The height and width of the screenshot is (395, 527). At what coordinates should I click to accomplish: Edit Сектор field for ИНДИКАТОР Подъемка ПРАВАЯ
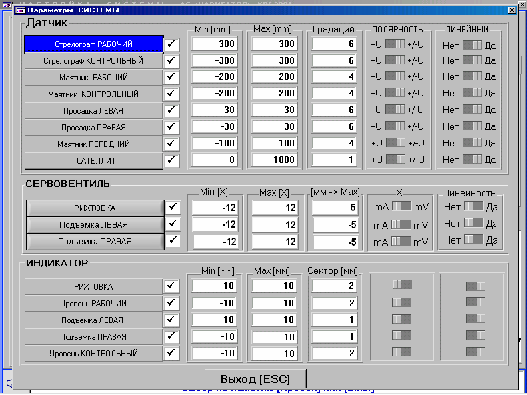pyautogui.click(x=334, y=337)
